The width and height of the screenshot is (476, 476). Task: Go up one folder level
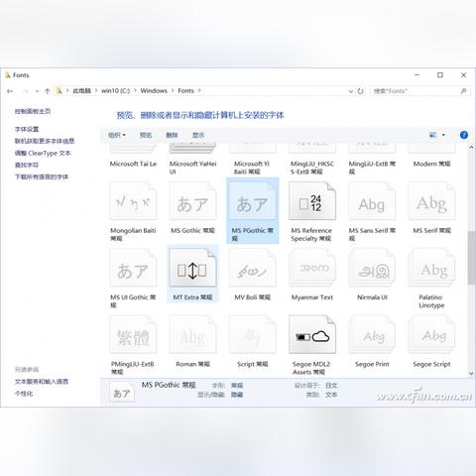(x=47, y=91)
